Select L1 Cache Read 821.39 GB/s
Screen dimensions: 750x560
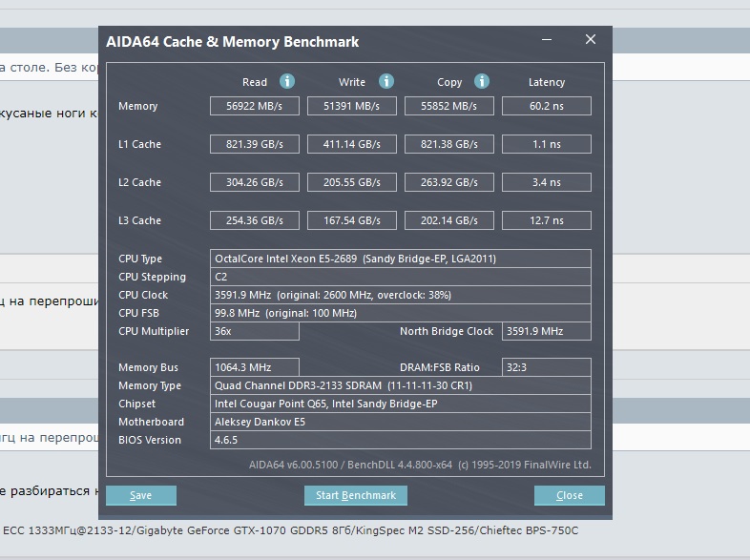click(x=255, y=144)
